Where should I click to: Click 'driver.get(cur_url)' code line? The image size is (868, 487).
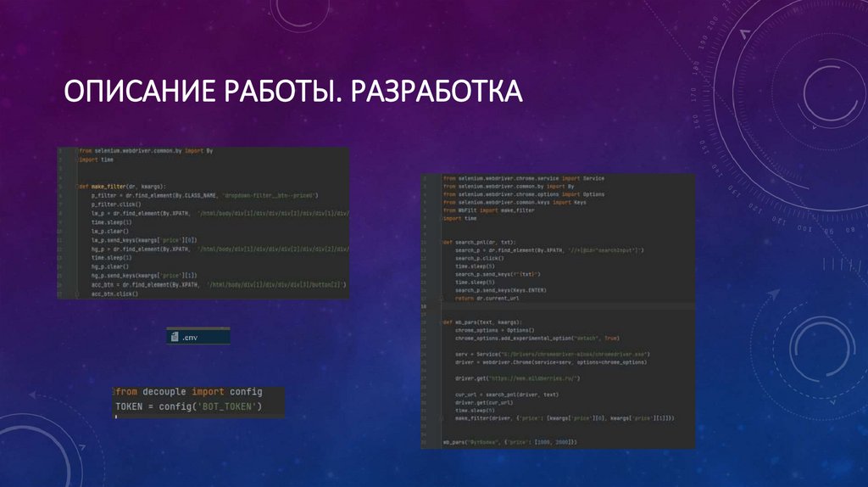tap(484, 403)
